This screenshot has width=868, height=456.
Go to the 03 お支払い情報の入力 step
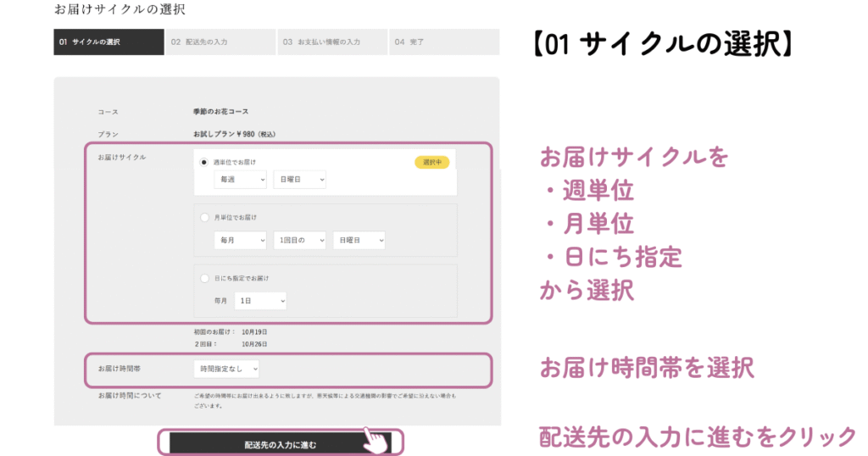pos(332,42)
